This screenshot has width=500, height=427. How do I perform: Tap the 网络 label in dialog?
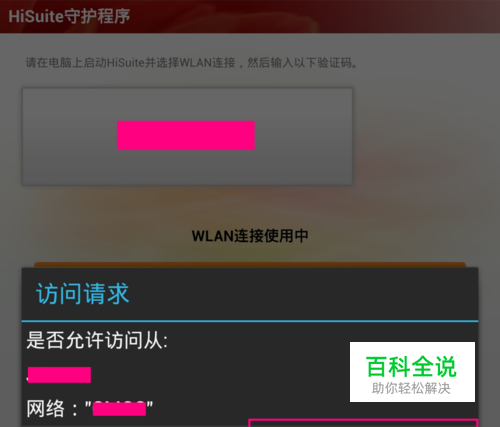coord(45,408)
